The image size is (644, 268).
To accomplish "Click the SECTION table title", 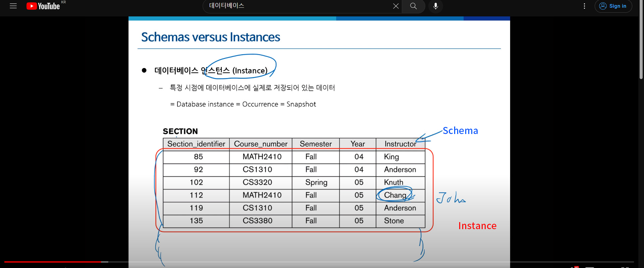I will pyautogui.click(x=180, y=131).
